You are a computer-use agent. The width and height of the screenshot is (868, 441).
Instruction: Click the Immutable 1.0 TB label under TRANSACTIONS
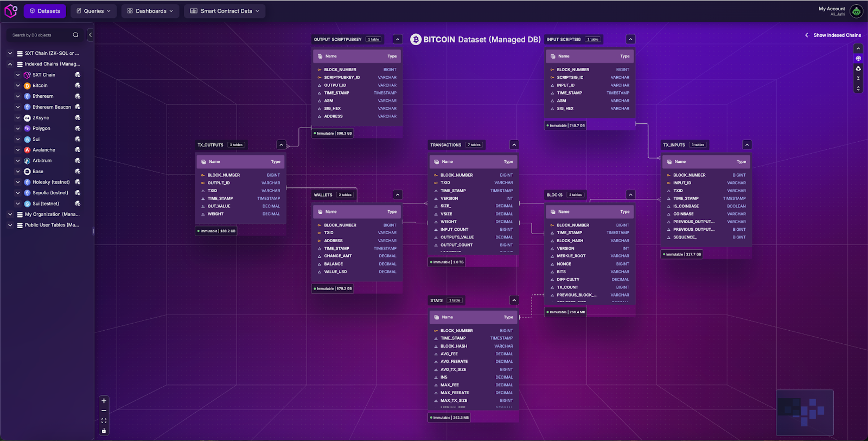446,262
